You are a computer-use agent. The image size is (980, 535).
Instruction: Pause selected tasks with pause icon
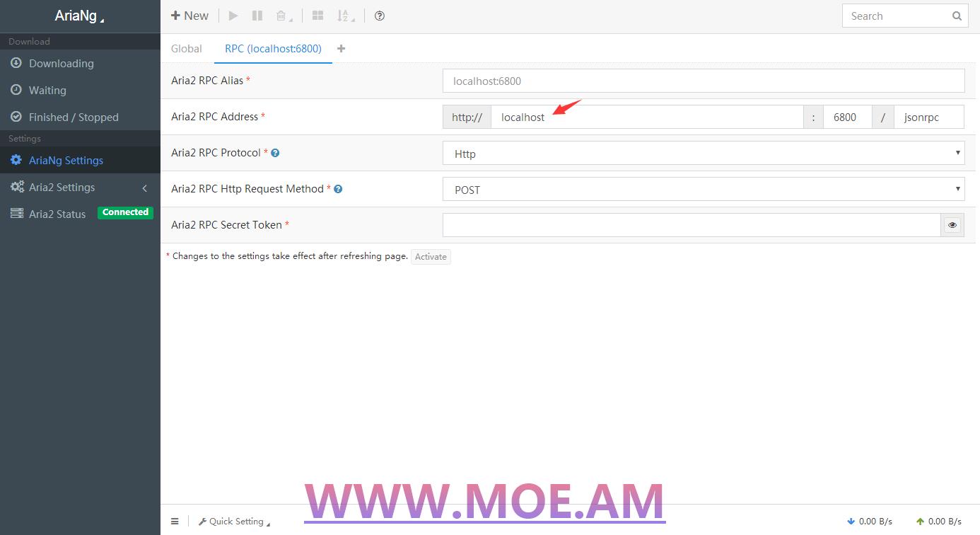257,16
